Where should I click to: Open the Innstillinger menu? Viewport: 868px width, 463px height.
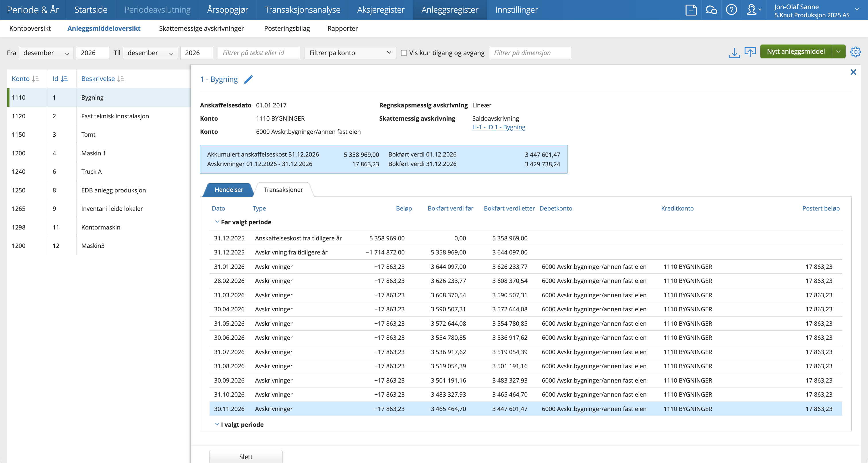pyautogui.click(x=516, y=10)
